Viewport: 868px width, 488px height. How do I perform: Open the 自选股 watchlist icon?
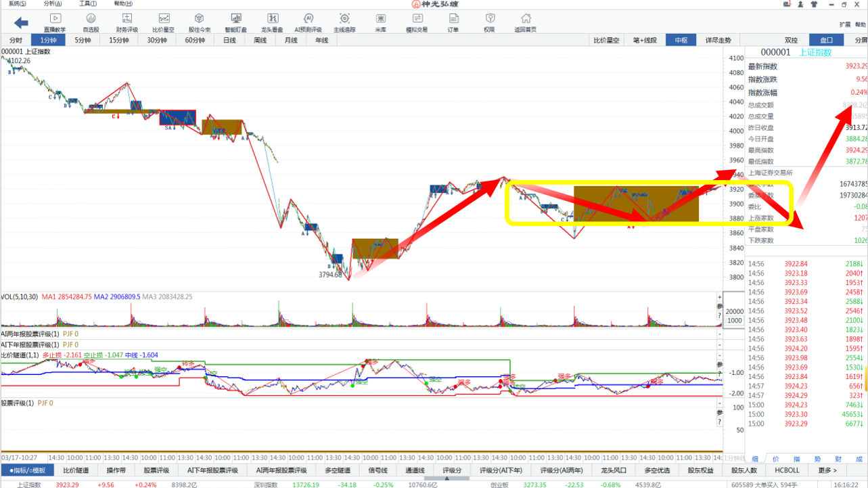point(91,22)
